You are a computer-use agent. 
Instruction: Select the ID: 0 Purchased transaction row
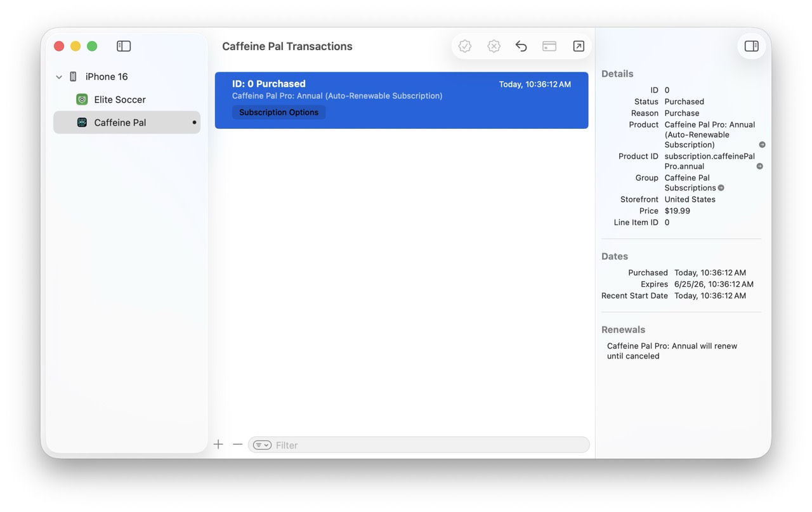click(x=402, y=100)
